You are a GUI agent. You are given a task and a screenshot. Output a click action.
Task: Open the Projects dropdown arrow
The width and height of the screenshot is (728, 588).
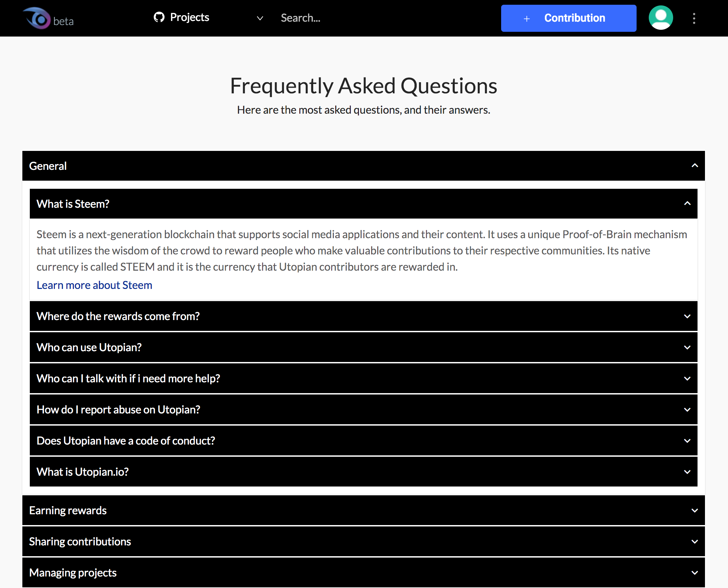pyautogui.click(x=260, y=18)
